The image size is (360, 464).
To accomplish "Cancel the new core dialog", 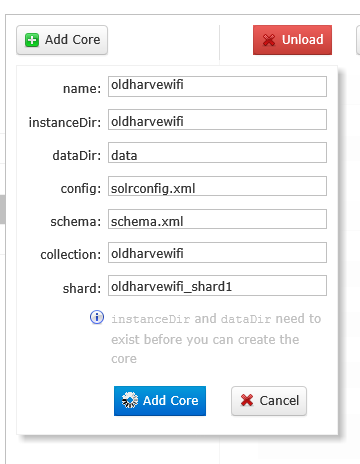I will pos(269,401).
